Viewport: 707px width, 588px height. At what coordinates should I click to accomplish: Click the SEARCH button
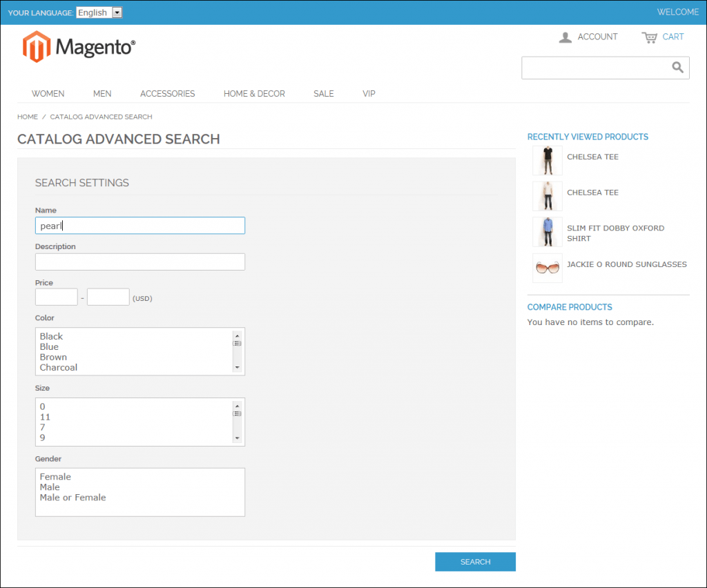coord(475,561)
